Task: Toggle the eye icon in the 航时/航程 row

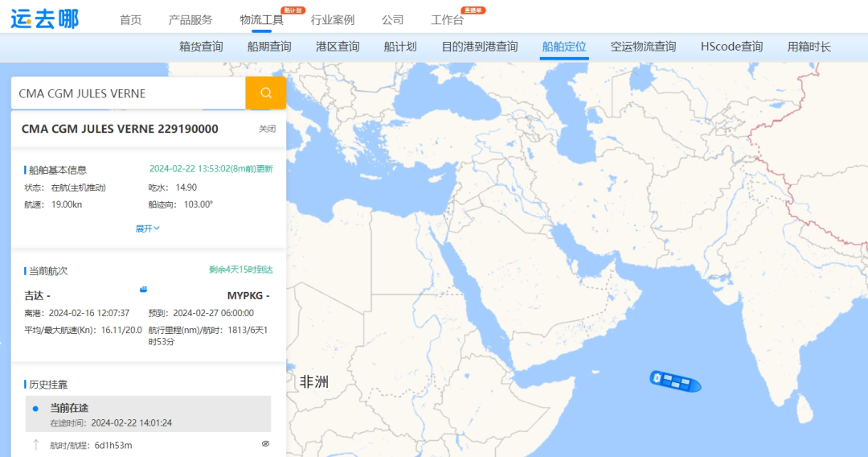Action: point(266,444)
